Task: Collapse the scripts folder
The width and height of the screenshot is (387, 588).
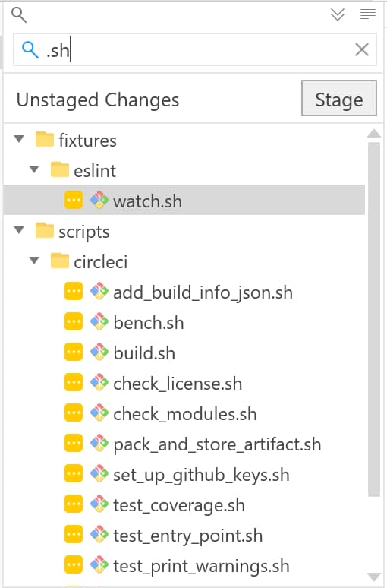Action: click(x=19, y=230)
